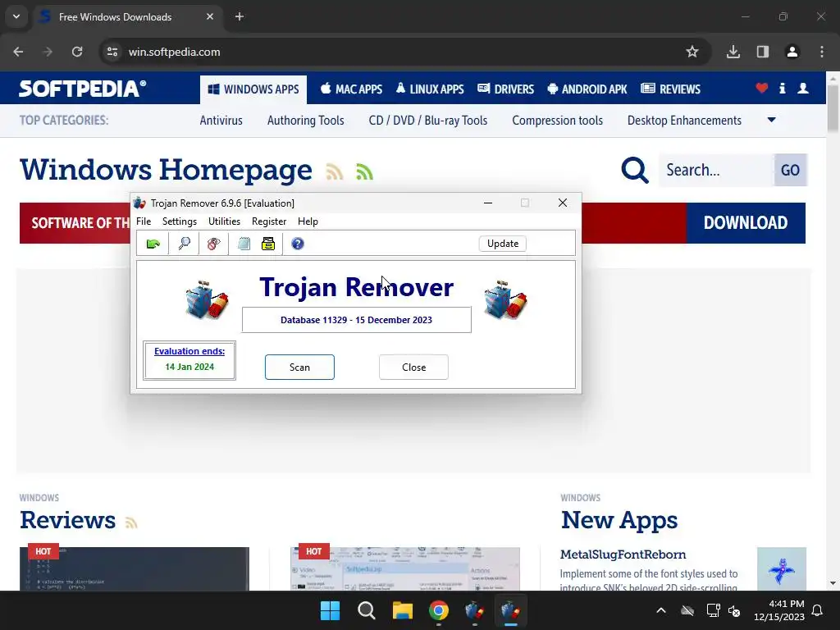Open the notepad log icon in Trojan Remover
This screenshot has height=630, width=840.
click(244, 244)
